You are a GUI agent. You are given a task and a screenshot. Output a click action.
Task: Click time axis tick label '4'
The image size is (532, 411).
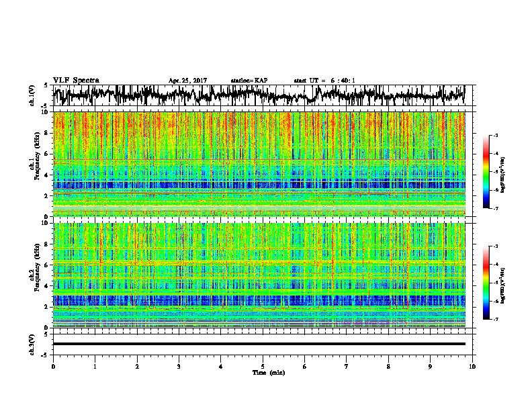221,367
